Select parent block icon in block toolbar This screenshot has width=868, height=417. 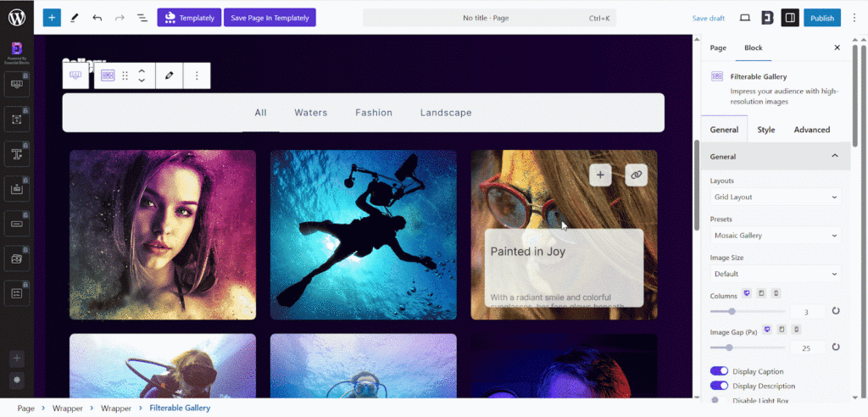(75, 75)
